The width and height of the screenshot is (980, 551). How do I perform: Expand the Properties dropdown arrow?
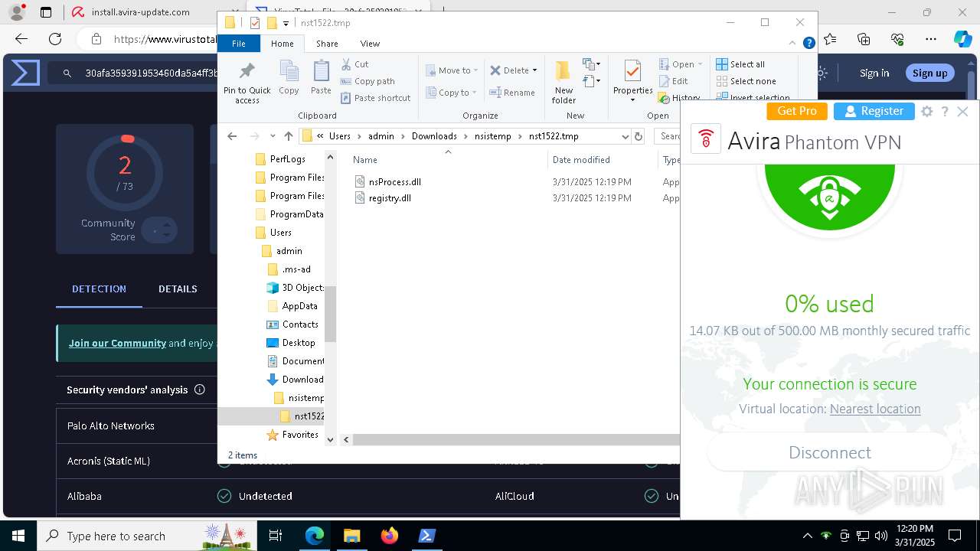pyautogui.click(x=632, y=100)
